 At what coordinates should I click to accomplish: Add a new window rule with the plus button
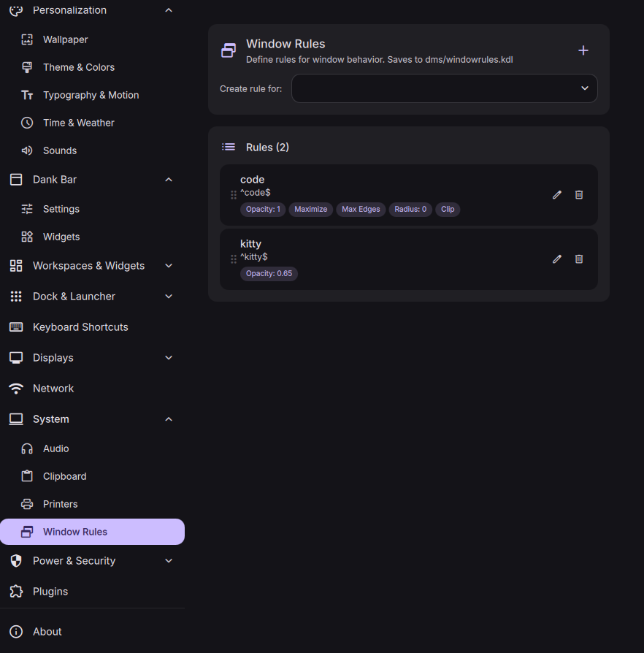[583, 50]
